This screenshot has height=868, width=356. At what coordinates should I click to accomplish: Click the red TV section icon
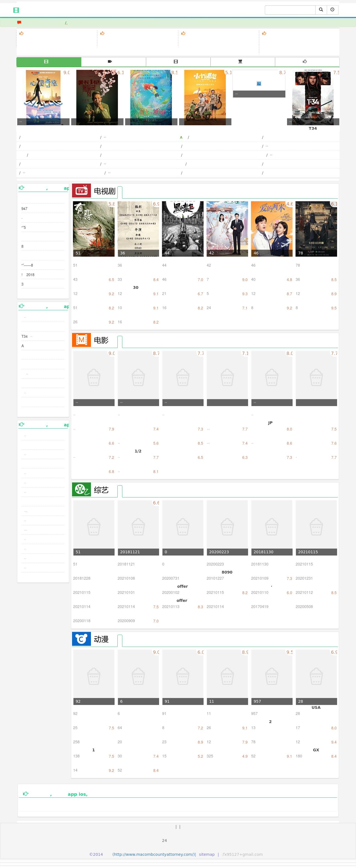coord(81,191)
